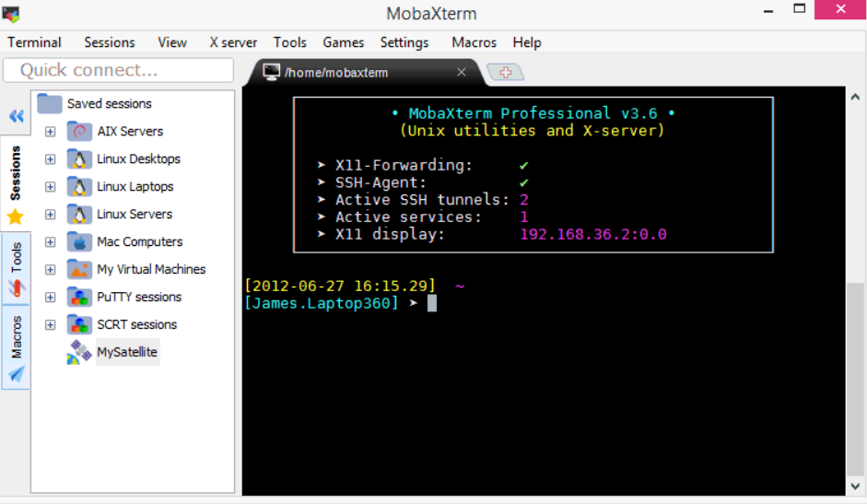This screenshot has width=867, height=504.
Task: Select the Mac Computers label
Action: click(140, 241)
